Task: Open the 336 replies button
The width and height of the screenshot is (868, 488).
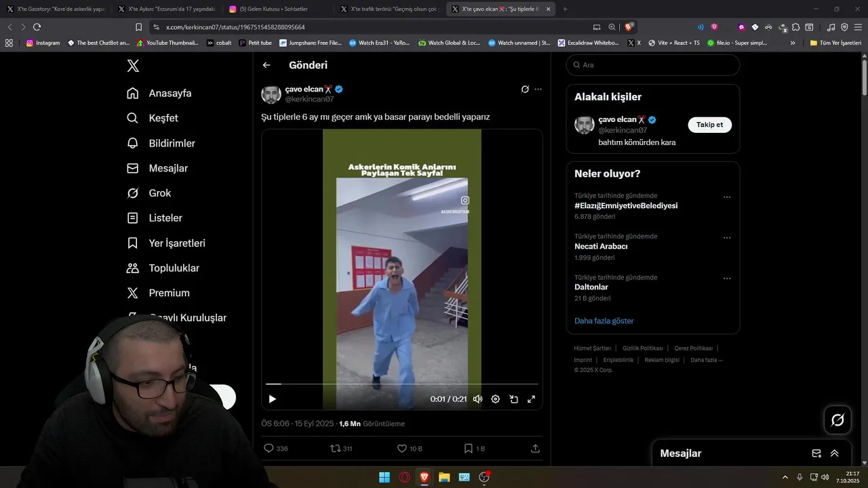Action: pyautogui.click(x=276, y=449)
